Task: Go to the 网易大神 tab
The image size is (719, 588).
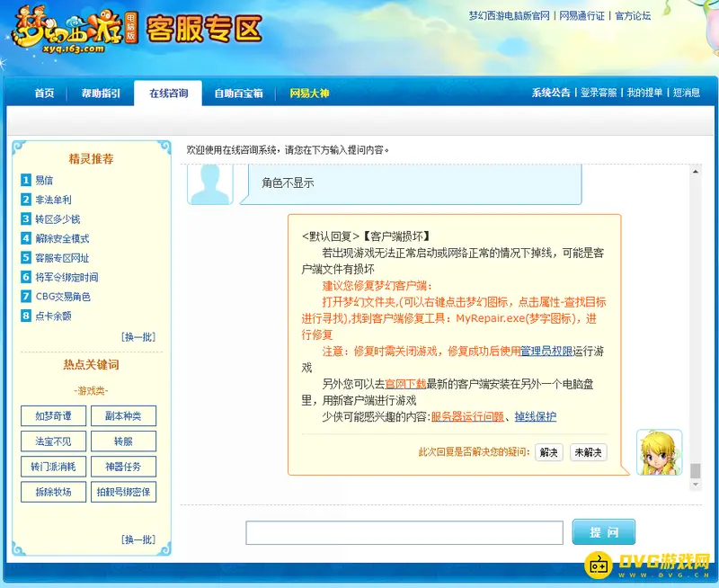Action: [x=309, y=94]
